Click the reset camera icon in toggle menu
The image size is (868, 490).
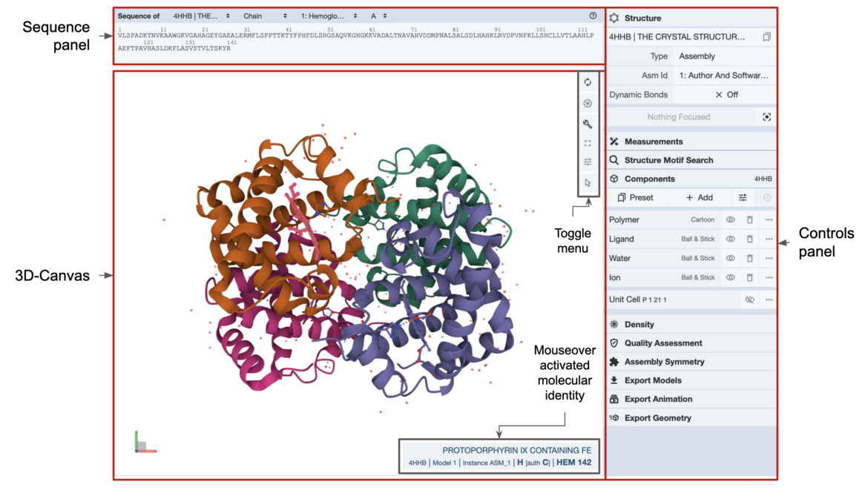click(x=588, y=82)
